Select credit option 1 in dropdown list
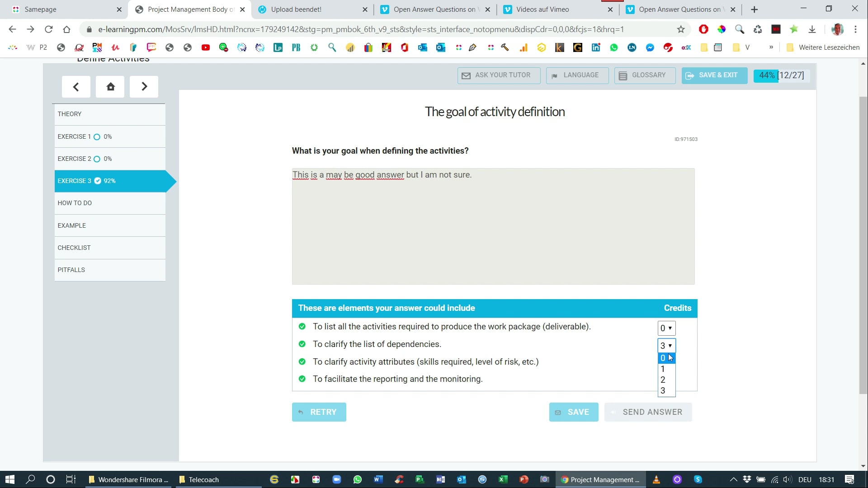Screen dimensions: 868x488 pyautogui.click(x=666, y=369)
